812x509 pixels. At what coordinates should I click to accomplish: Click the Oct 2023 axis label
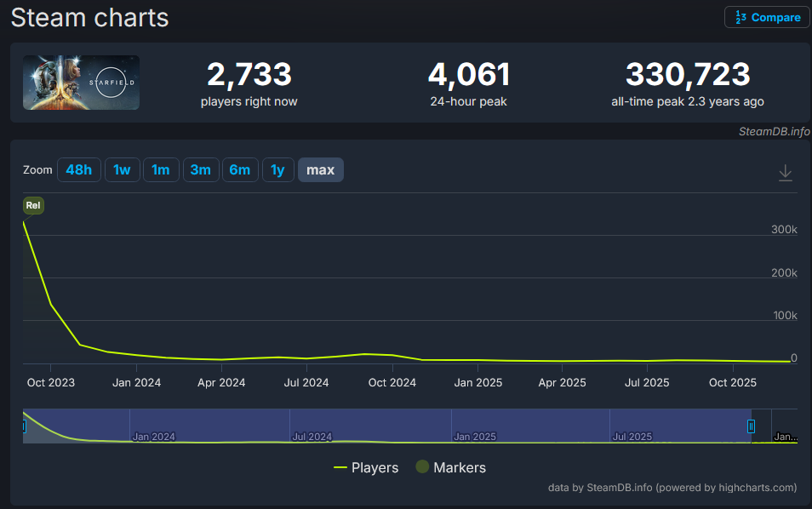pyautogui.click(x=51, y=383)
